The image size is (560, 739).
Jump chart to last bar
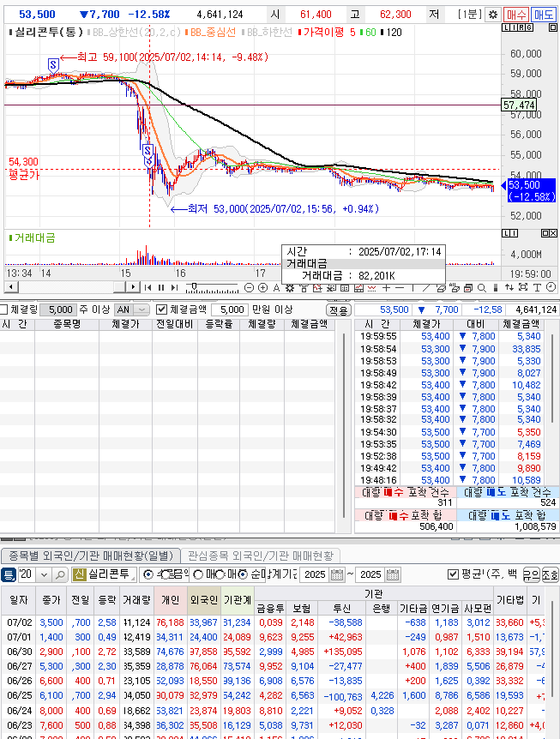coord(174,287)
